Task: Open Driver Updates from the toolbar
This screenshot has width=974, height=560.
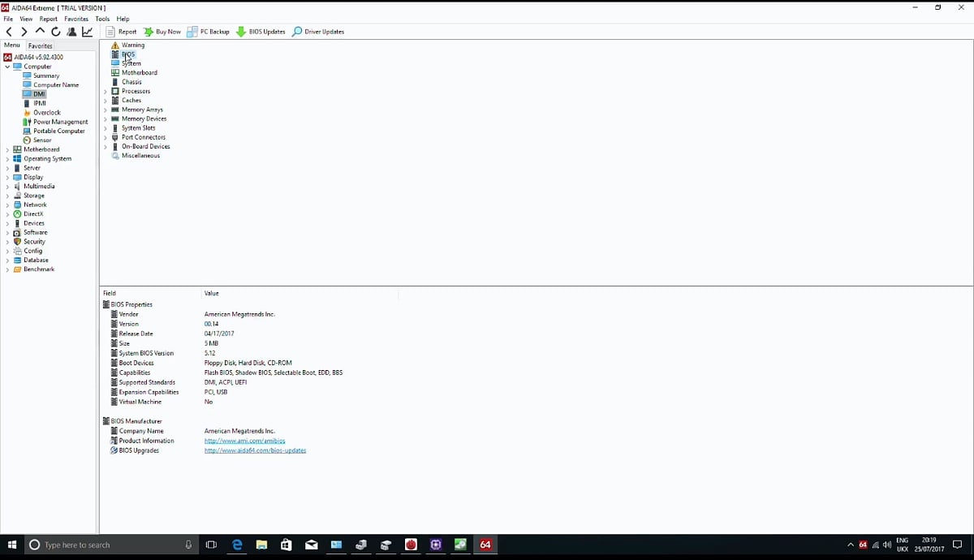Action: click(318, 32)
